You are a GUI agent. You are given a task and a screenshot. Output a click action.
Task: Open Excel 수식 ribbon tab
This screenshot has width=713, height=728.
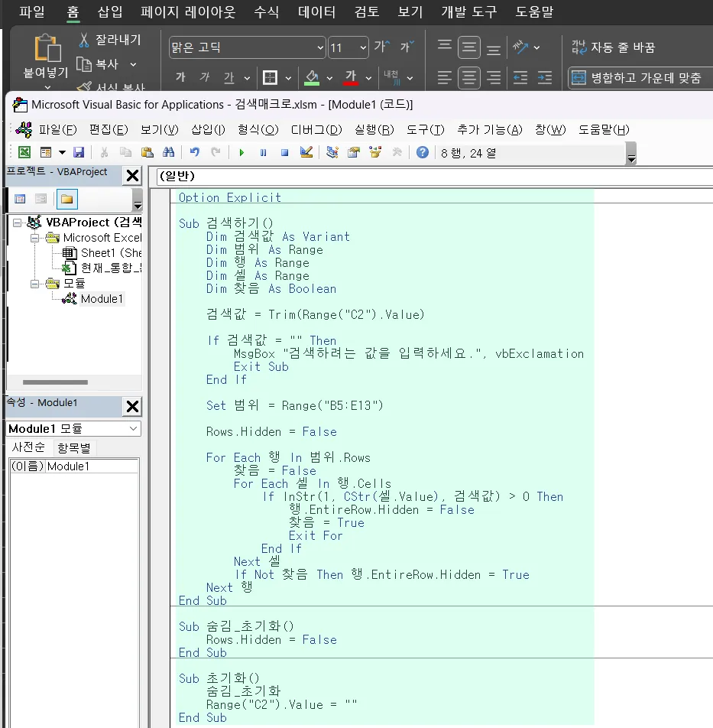pos(266,11)
